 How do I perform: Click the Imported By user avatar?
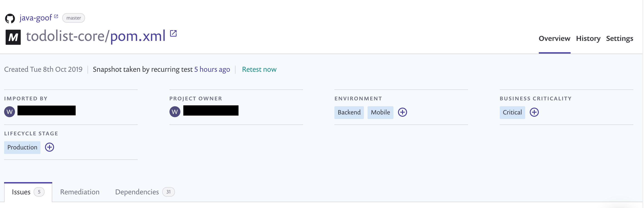click(x=10, y=112)
